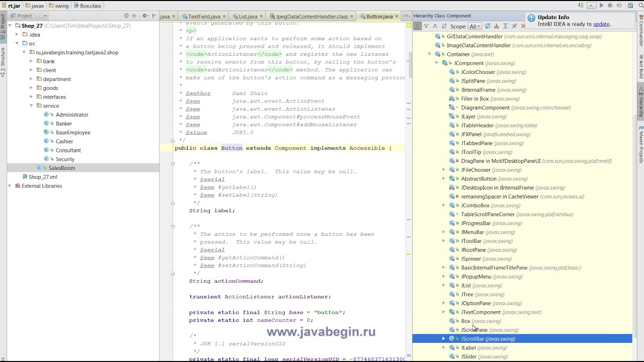The image size is (644, 362).
Task: Click Component in Button class declaration
Action: 290,148
